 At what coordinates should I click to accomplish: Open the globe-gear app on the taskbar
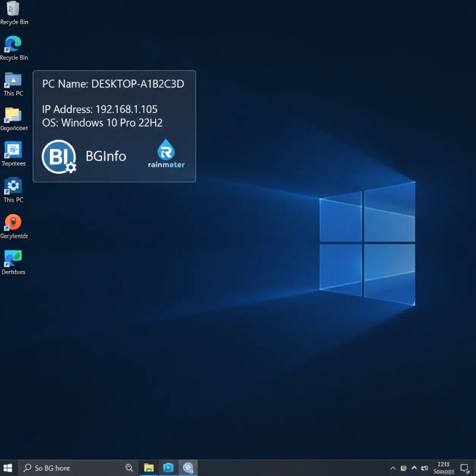coord(188,468)
